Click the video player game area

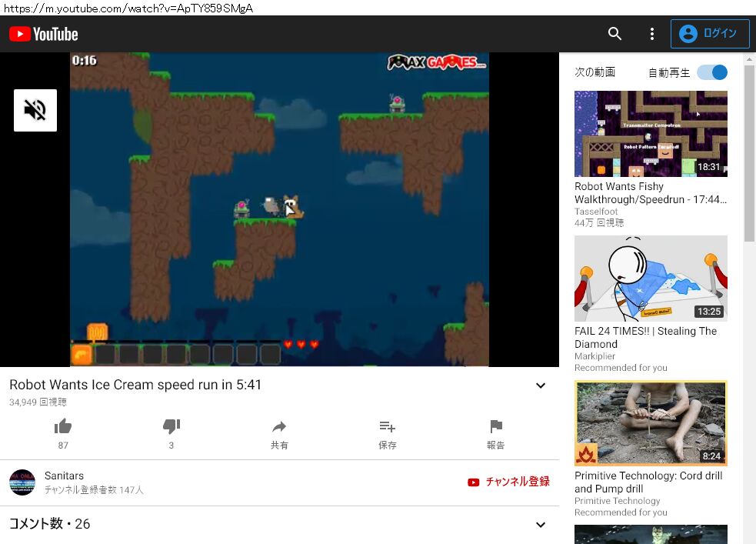tap(279, 209)
